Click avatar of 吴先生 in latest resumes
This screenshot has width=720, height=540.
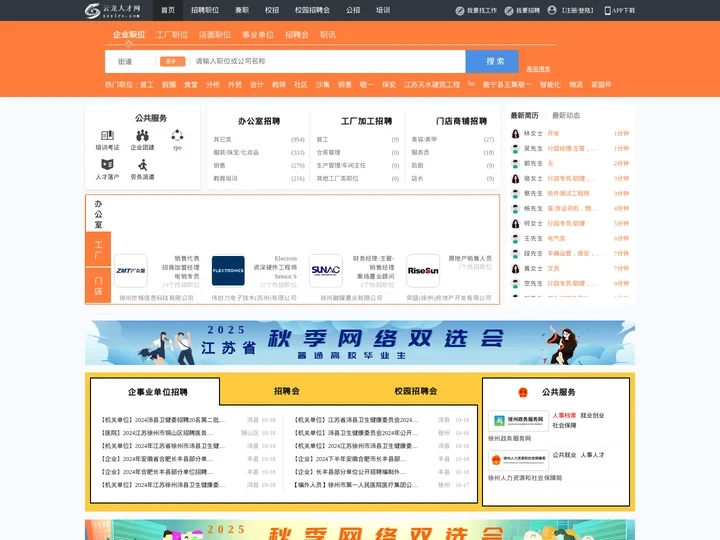point(516,149)
